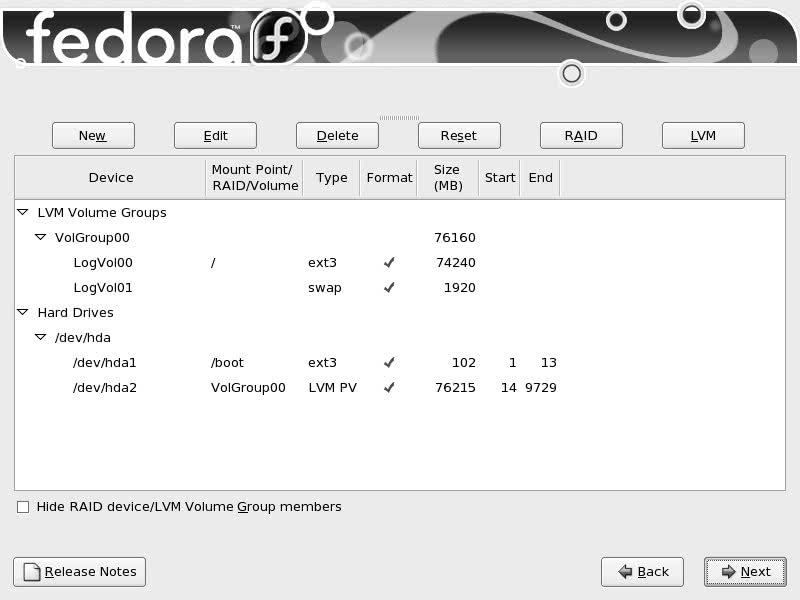Toggle the format checkmark for LogVol01
800x600 pixels.
pos(389,287)
